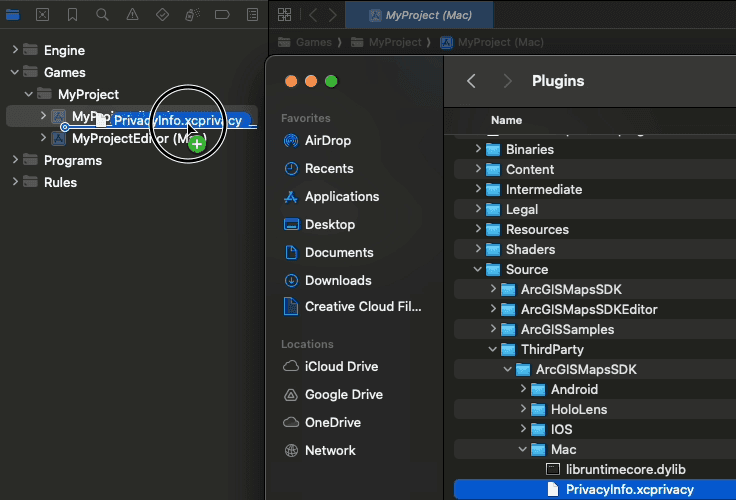Expand the Android folder in Finder
Screen dimensions: 736x500
[523, 389]
